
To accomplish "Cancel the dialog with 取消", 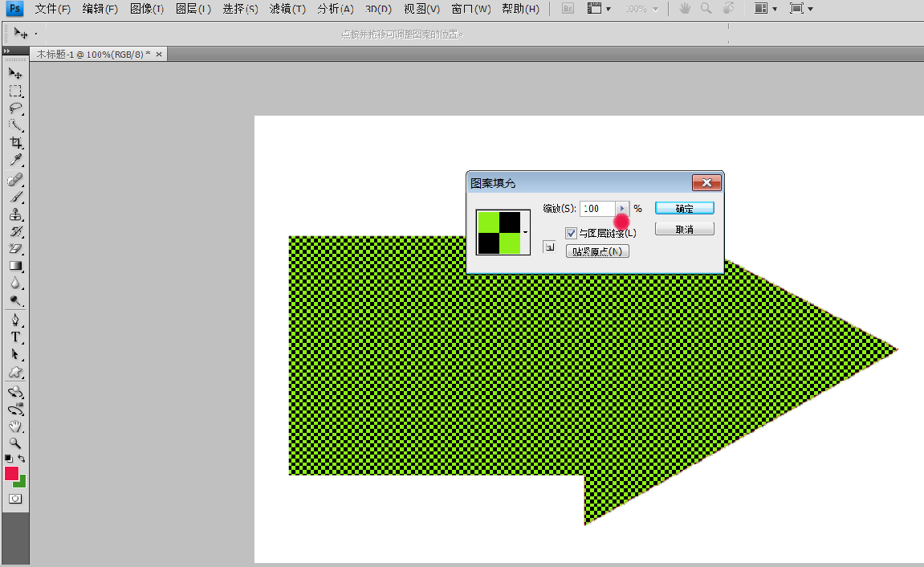I will point(684,229).
